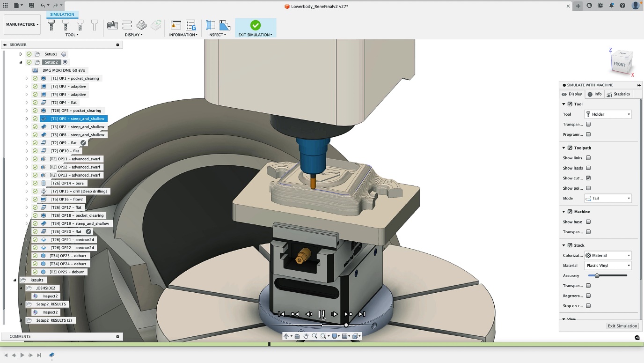Expand the Setup1 tree item
Viewport: 644px width, 363px height.
(x=21, y=54)
